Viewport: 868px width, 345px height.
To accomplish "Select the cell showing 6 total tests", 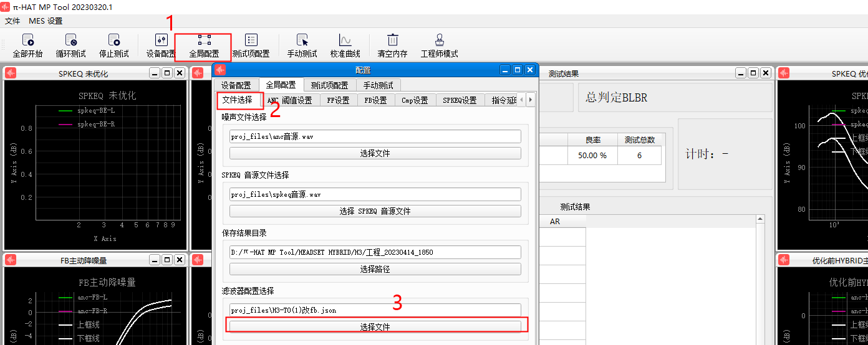I will click(639, 156).
